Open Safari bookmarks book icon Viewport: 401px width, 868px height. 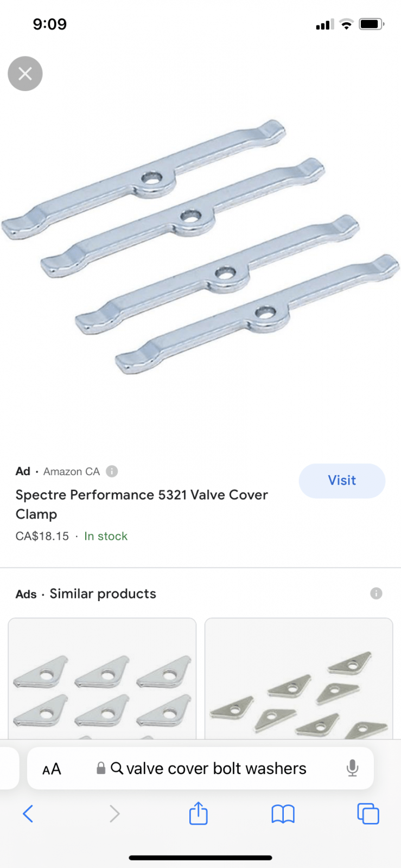point(283,814)
